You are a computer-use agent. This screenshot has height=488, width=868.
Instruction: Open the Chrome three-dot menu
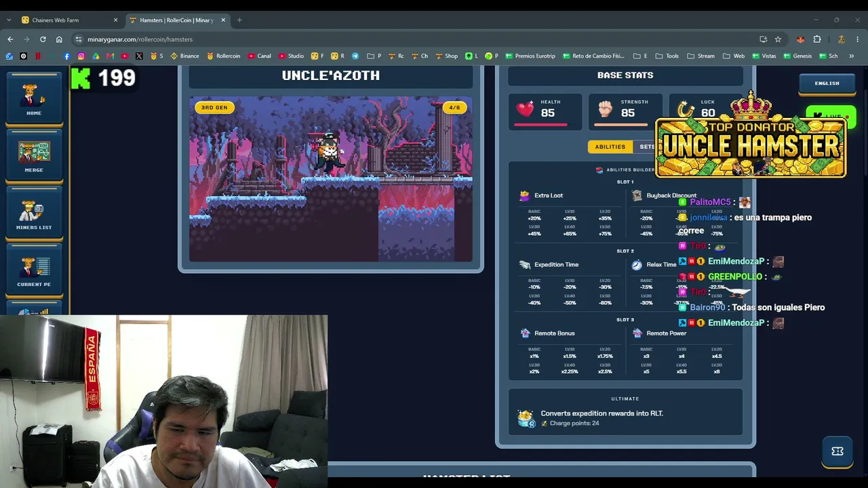tap(858, 39)
